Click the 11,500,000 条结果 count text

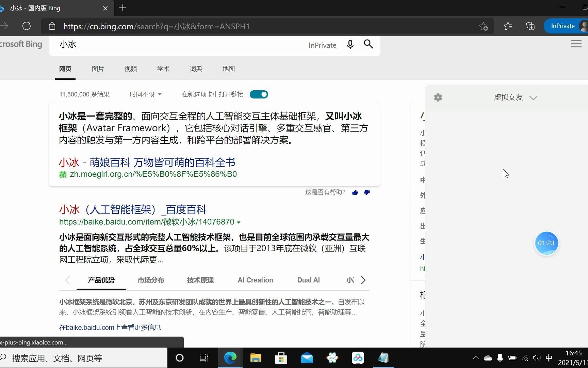pyautogui.click(x=84, y=94)
